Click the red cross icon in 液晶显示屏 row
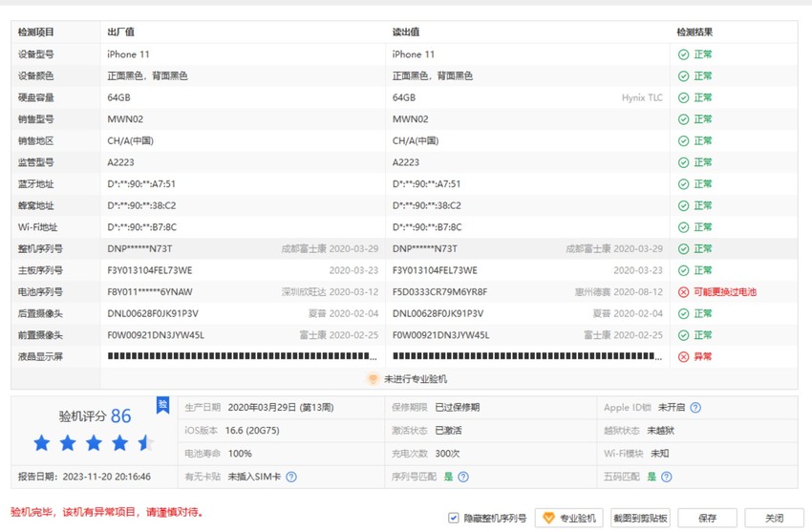812x532 pixels. (x=684, y=357)
